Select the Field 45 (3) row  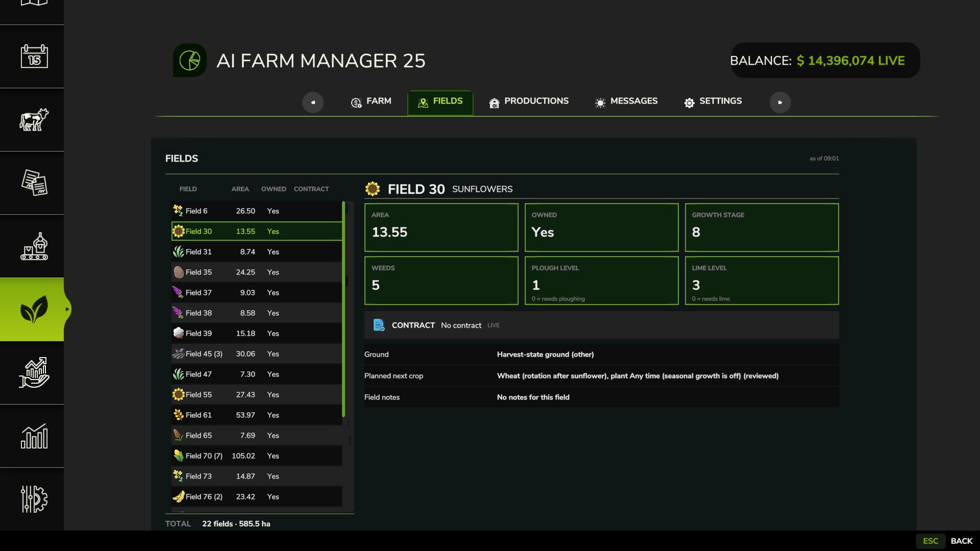[x=257, y=354]
